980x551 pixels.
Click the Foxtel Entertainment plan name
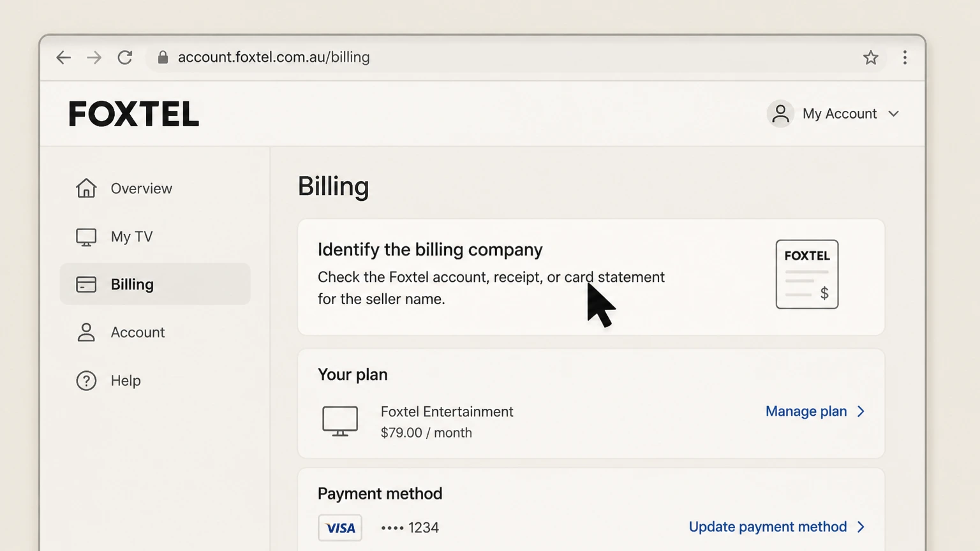(447, 412)
